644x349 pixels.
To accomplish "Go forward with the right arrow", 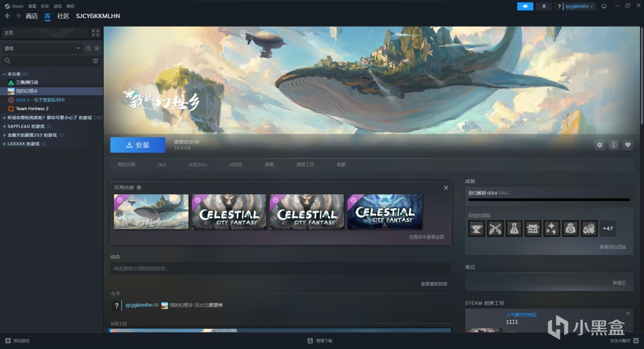I will [x=19, y=16].
